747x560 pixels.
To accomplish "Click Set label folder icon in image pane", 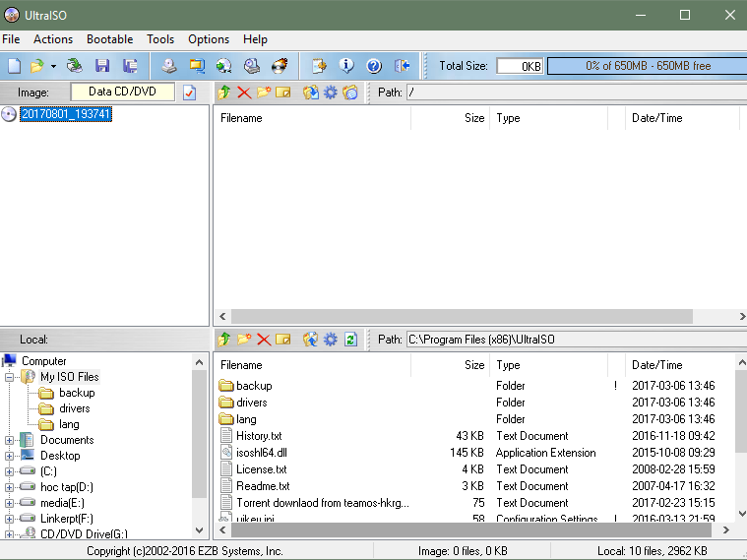I will coord(350,93).
